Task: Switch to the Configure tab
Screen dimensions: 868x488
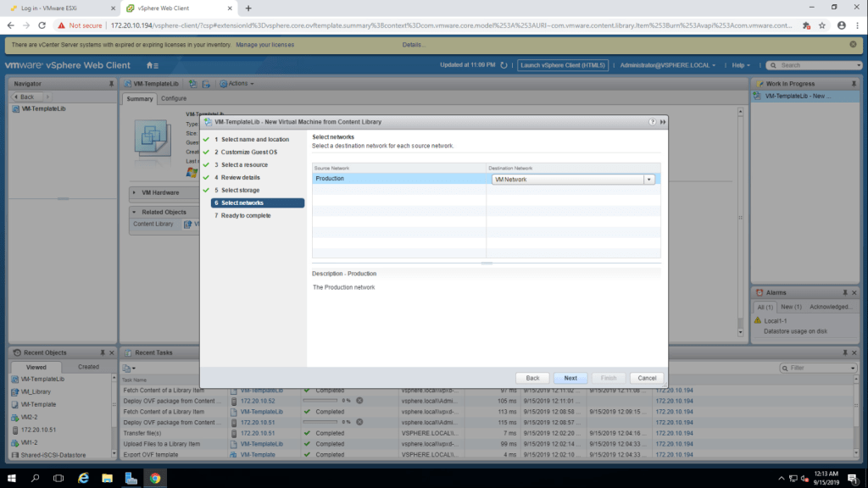Action: tap(174, 98)
